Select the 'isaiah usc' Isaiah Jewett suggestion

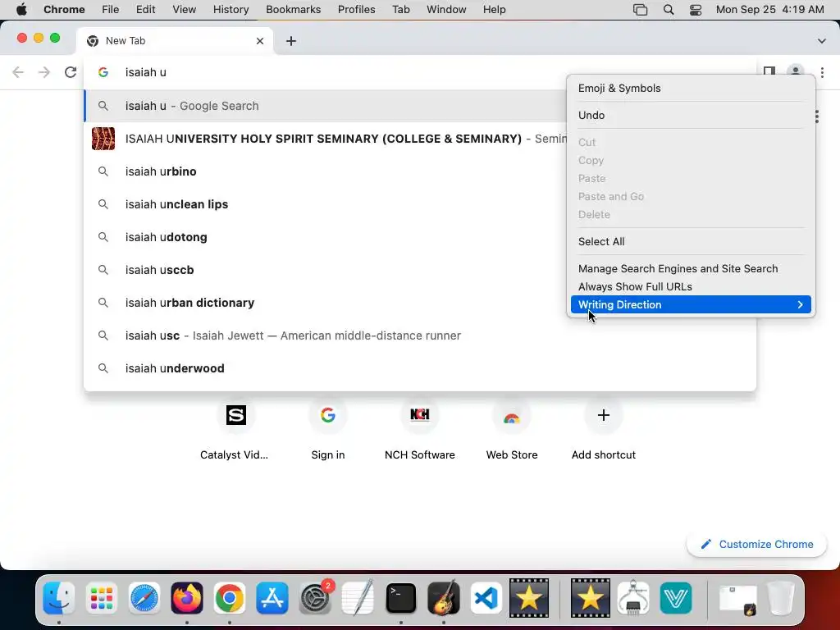pos(420,336)
